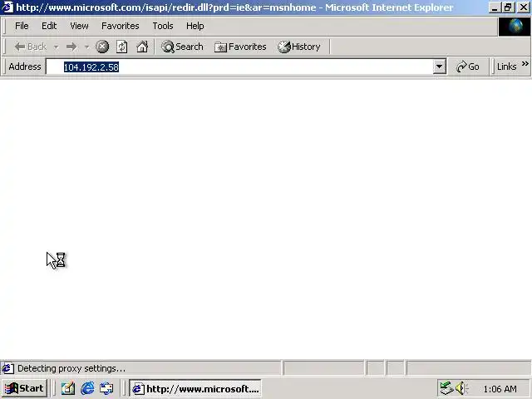Screen dimensions: 532x399
Task: Open the Help menu
Action: coord(195,26)
